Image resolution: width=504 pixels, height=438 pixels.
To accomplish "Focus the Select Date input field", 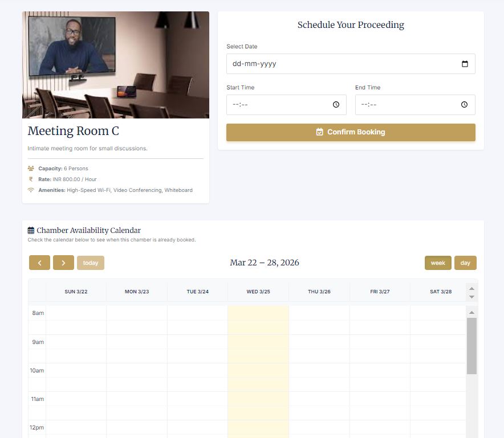I will 342,64.
